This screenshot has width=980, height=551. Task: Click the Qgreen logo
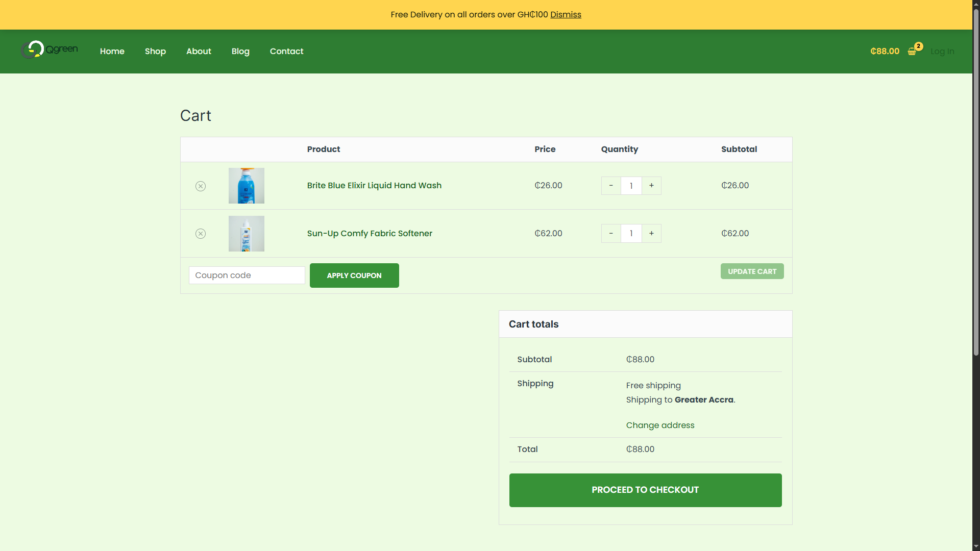[x=50, y=50]
